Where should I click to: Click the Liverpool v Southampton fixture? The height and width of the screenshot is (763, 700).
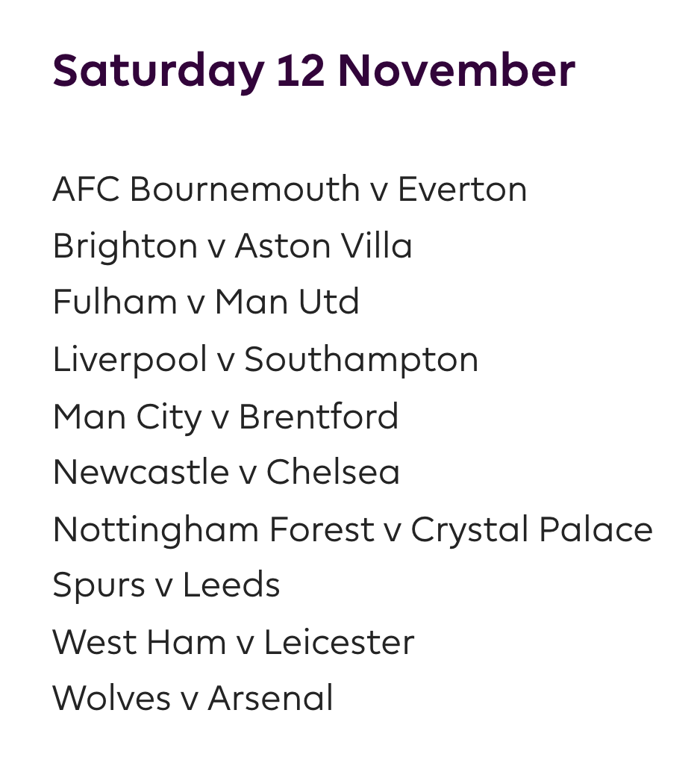click(265, 360)
